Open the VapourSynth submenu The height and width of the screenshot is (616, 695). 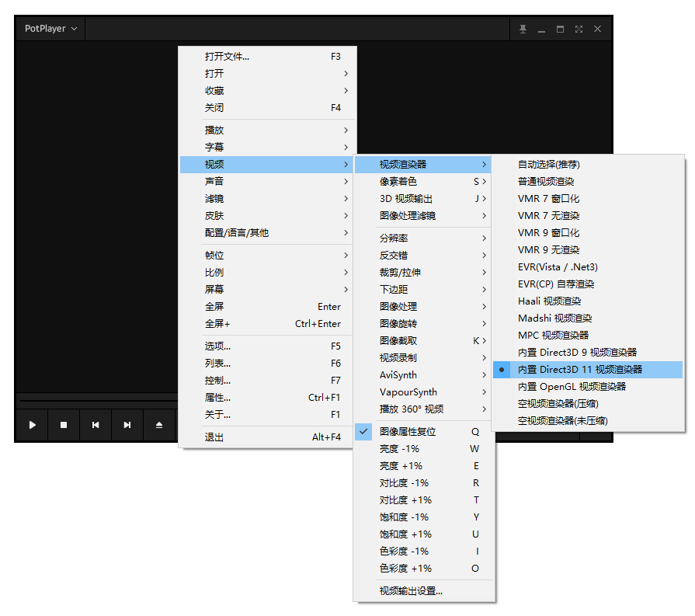424,392
